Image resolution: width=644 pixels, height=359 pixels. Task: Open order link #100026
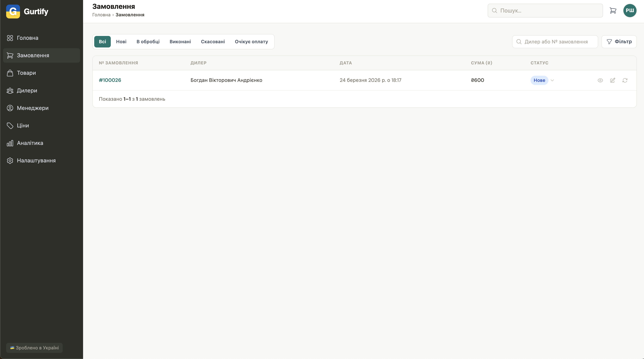[110, 80]
